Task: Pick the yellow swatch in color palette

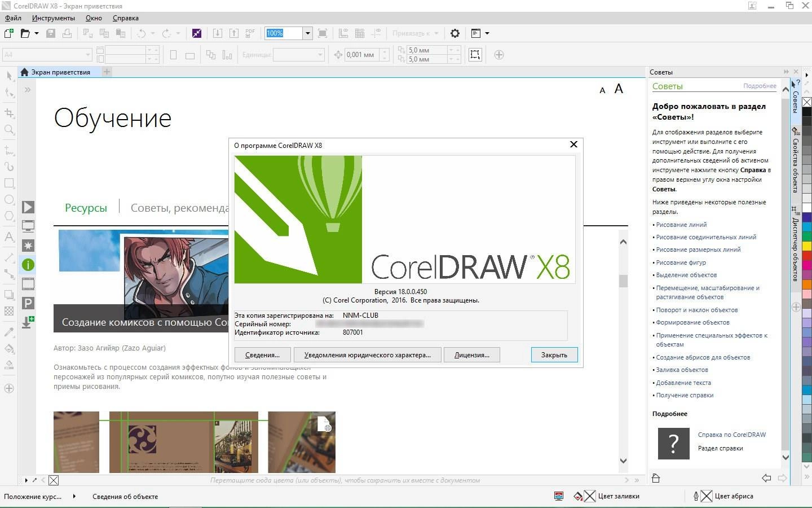Action: 807,246
